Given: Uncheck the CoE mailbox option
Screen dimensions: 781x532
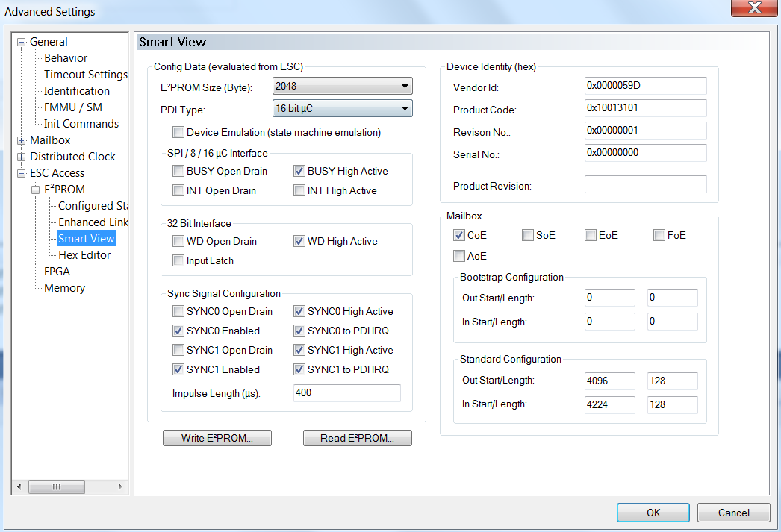Looking at the screenshot, I should click(x=459, y=236).
